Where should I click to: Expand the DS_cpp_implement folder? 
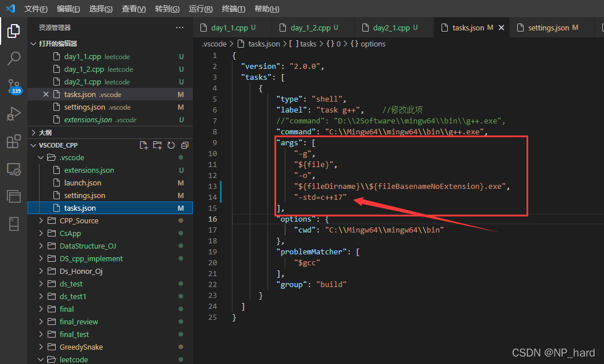[41, 258]
